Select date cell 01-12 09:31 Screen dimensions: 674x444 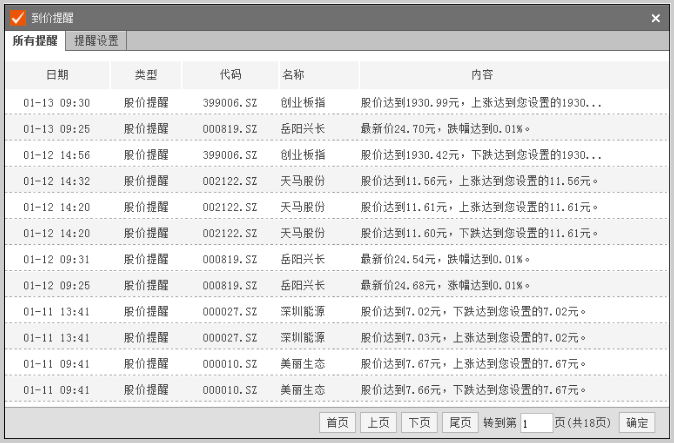(57, 260)
